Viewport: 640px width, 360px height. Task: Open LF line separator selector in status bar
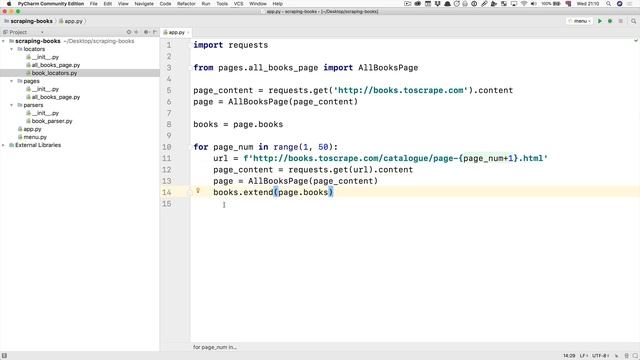[x=584, y=356]
